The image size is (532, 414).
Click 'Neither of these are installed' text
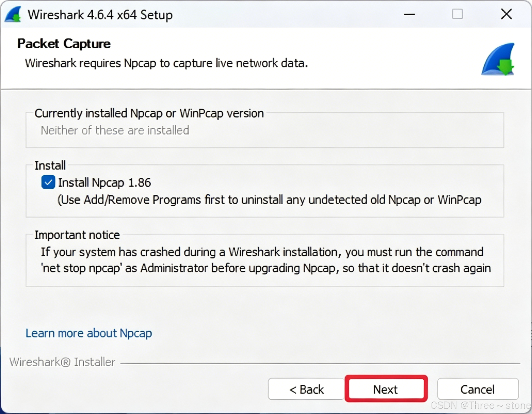pos(115,130)
